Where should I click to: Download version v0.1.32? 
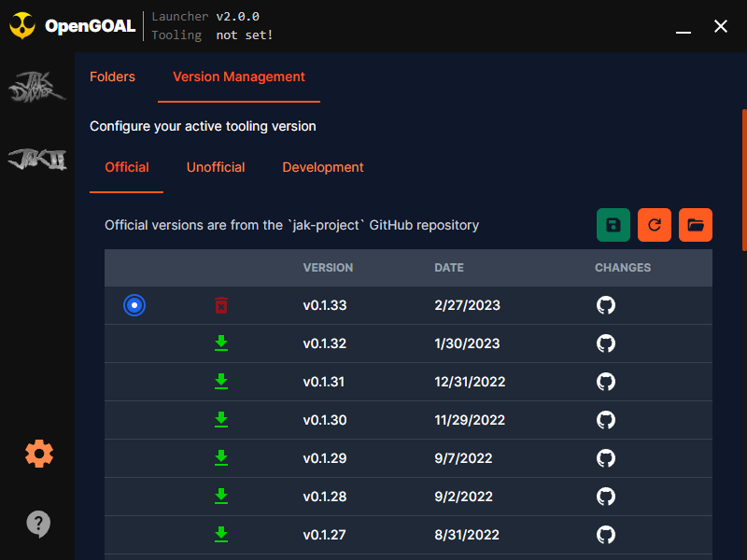tap(221, 343)
